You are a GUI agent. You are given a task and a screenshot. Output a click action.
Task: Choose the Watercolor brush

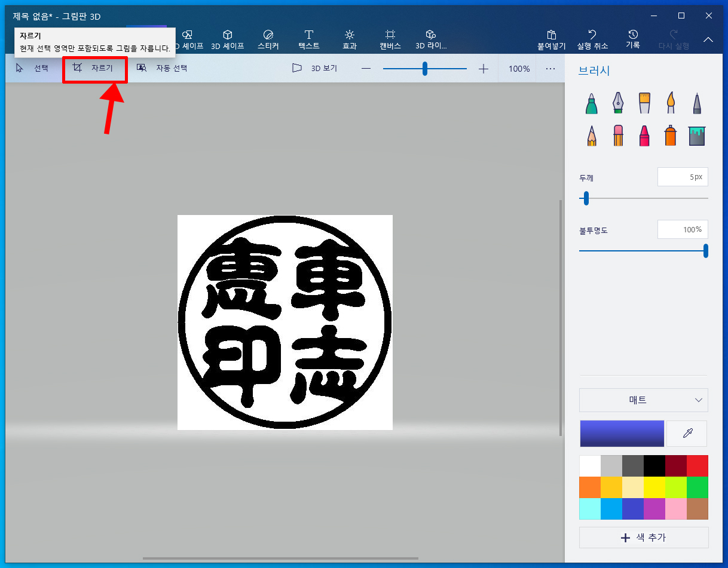(x=671, y=103)
